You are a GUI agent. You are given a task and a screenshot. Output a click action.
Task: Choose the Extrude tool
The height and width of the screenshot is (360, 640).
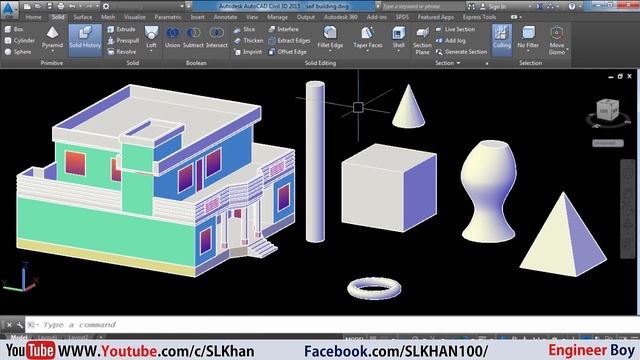click(121, 29)
